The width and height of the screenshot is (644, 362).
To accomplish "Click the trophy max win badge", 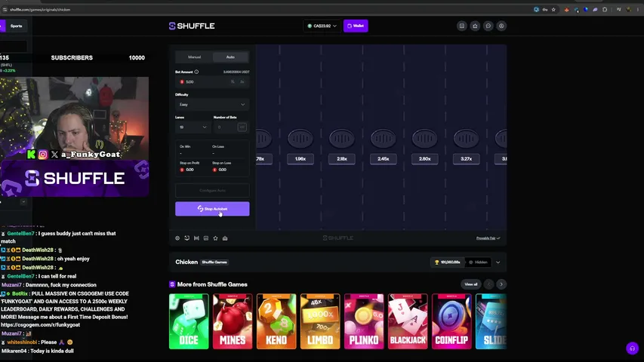I will click(448, 262).
